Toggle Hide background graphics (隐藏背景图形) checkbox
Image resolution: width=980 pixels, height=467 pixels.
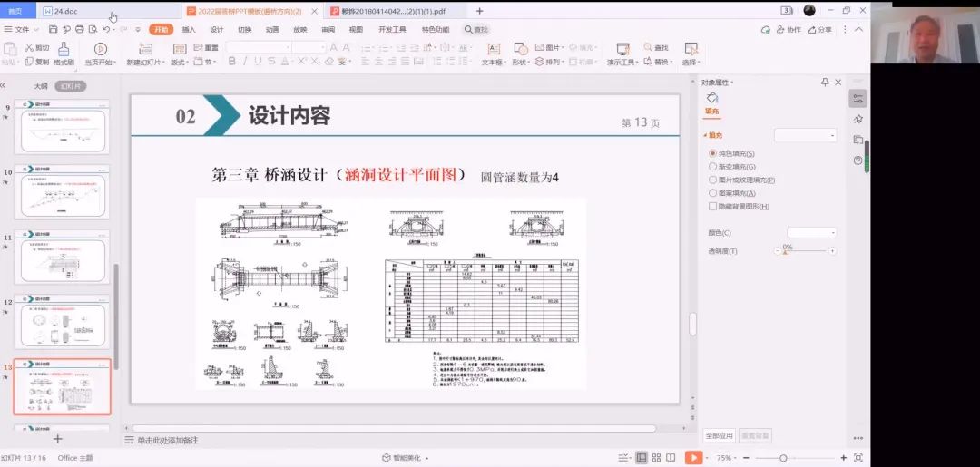[712, 206]
